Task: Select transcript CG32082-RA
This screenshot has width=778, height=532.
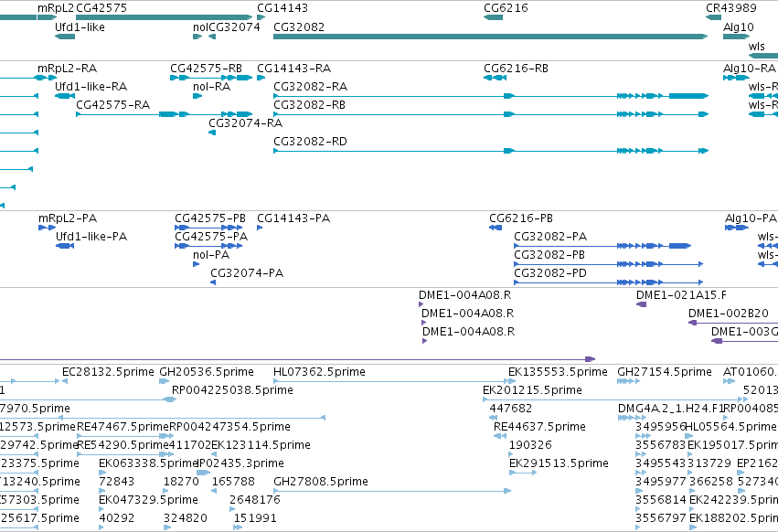Action: click(490, 96)
